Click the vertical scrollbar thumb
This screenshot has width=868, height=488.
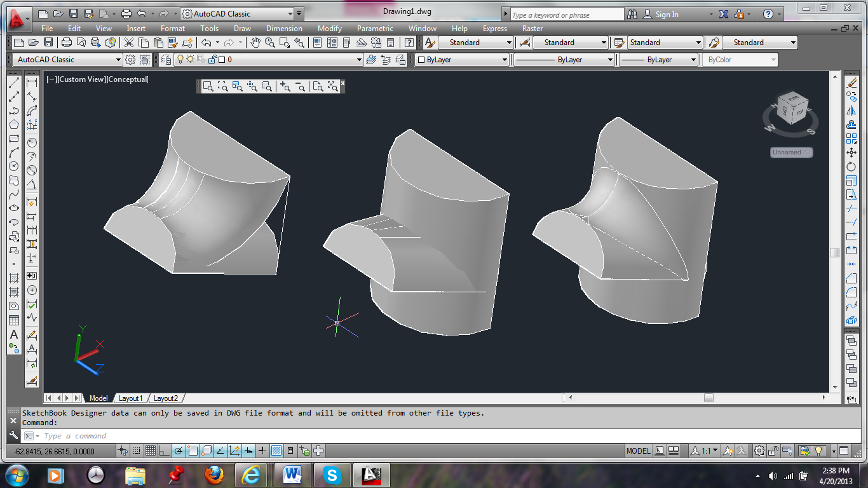click(835, 252)
